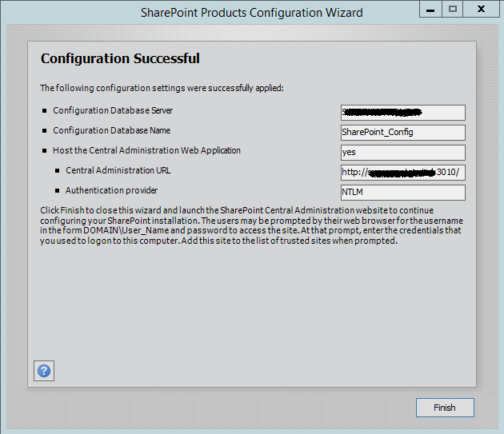Click the bullet beside Configuration Database Server
Viewport: 504px width, 434px height.
[x=44, y=111]
